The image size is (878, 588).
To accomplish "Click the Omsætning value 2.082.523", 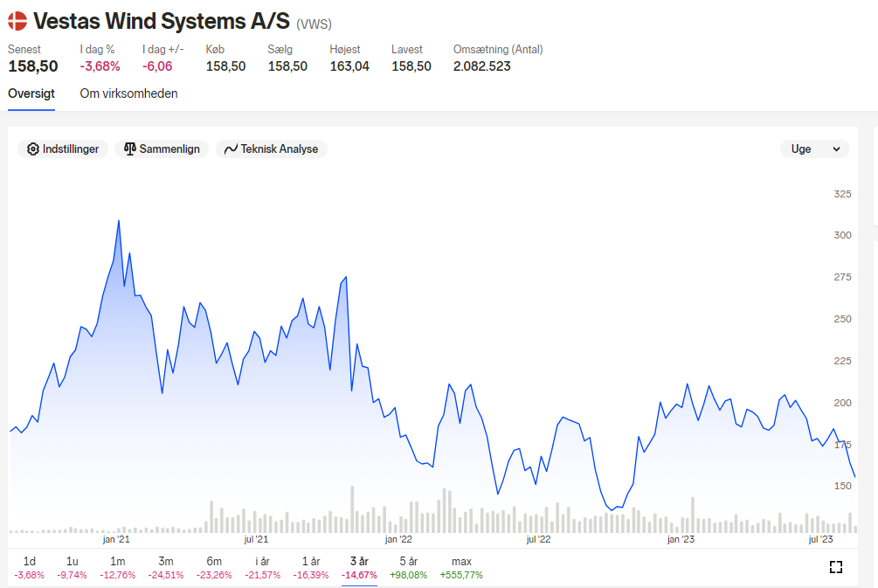I will coord(482,66).
